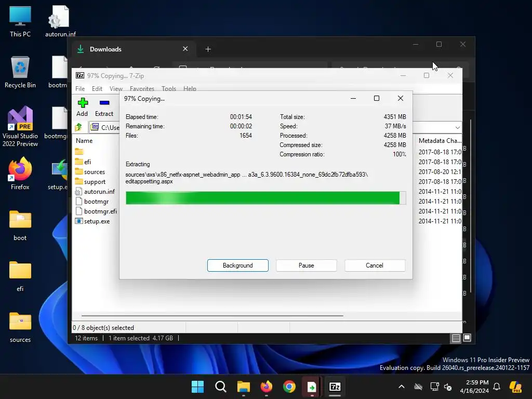
Task: Click the Extract toolbar icon in 7-Zip
Action: pyautogui.click(x=104, y=107)
